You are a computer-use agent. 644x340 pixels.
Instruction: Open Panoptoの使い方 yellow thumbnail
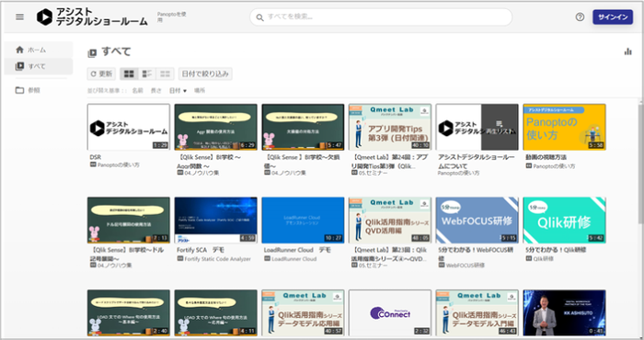click(564, 127)
